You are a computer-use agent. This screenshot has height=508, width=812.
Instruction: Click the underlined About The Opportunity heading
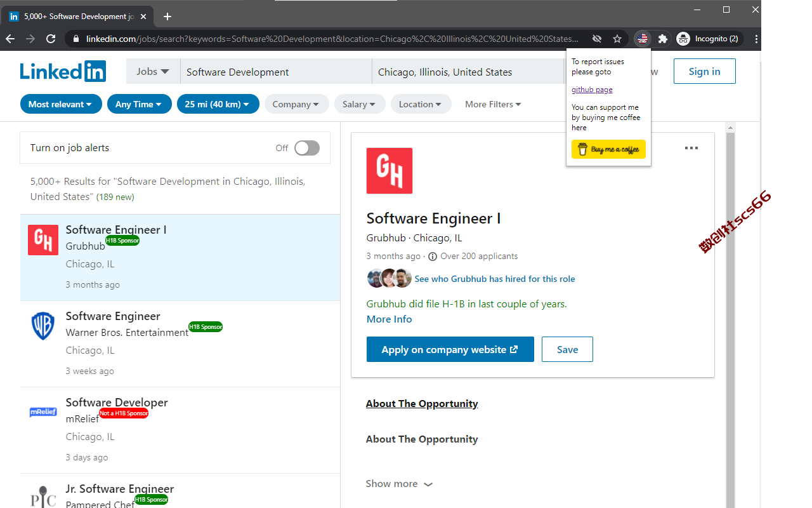coord(422,404)
